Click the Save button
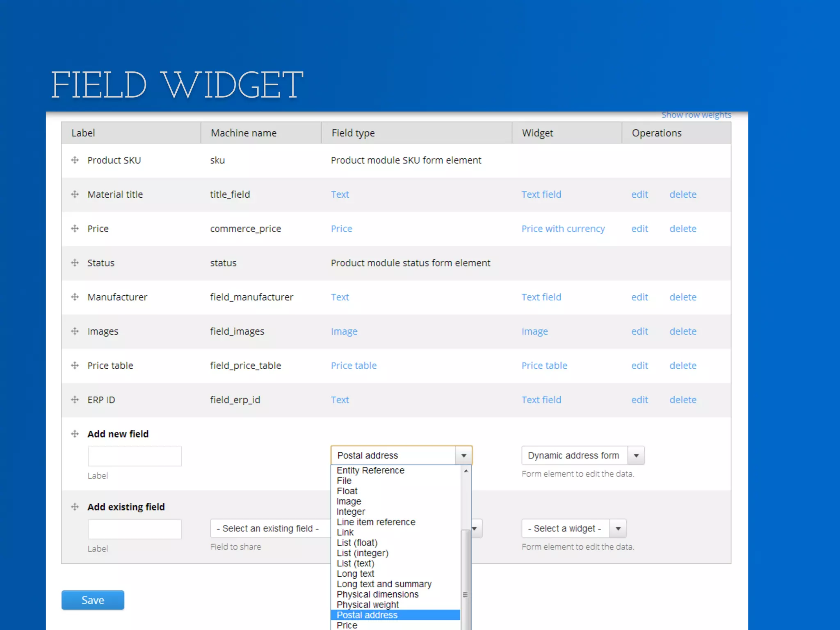Screen dimensions: 840x630 pos(93,600)
